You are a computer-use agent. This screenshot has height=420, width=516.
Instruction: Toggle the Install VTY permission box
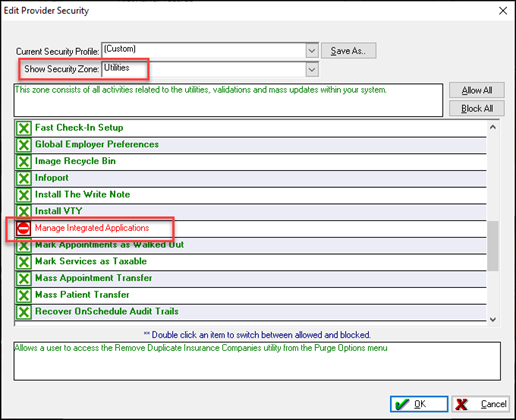click(x=23, y=211)
